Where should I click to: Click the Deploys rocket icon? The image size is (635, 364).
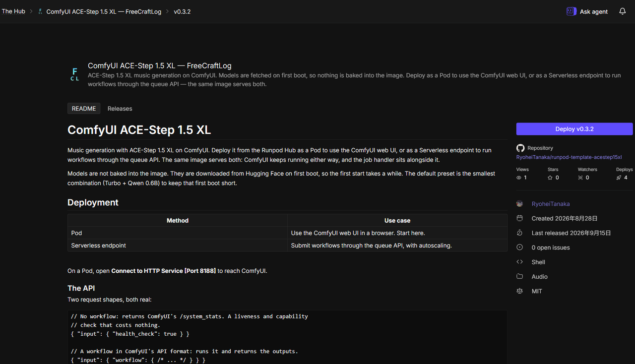619,178
